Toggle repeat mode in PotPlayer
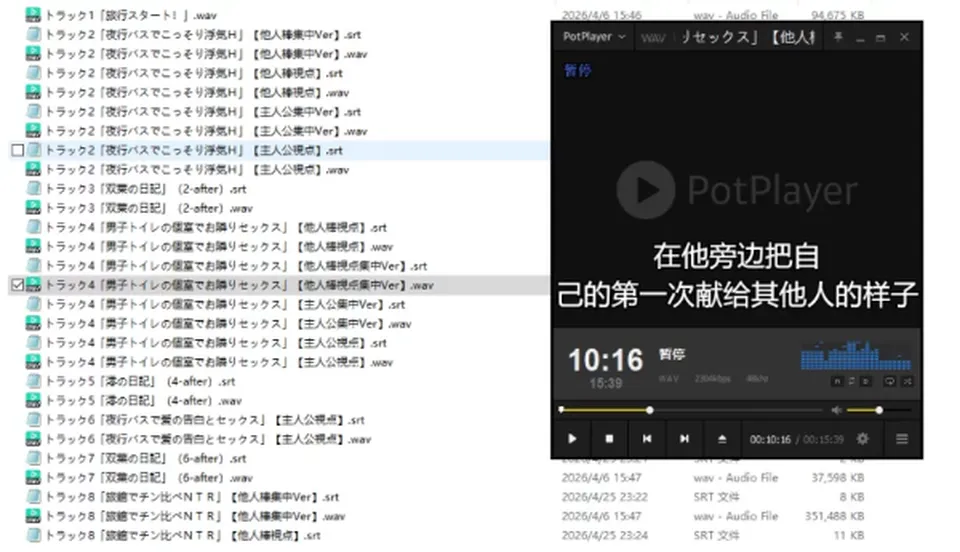The height and width of the screenshot is (552, 960). [x=889, y=381]
